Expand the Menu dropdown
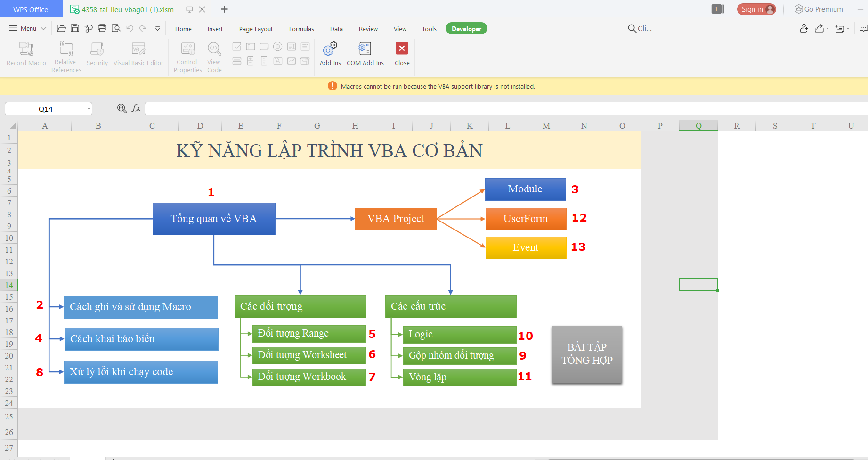868x460 pixels. click(x=28, y=28)
